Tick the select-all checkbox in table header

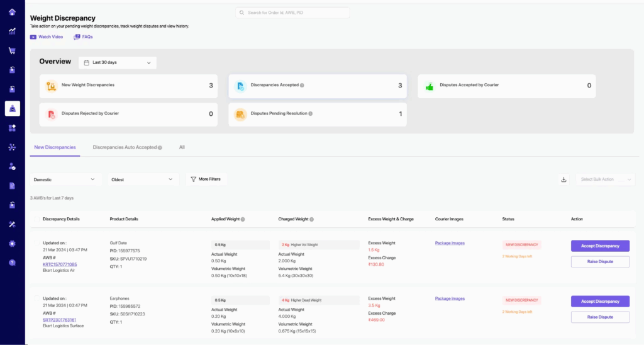[x=36, y=219]
